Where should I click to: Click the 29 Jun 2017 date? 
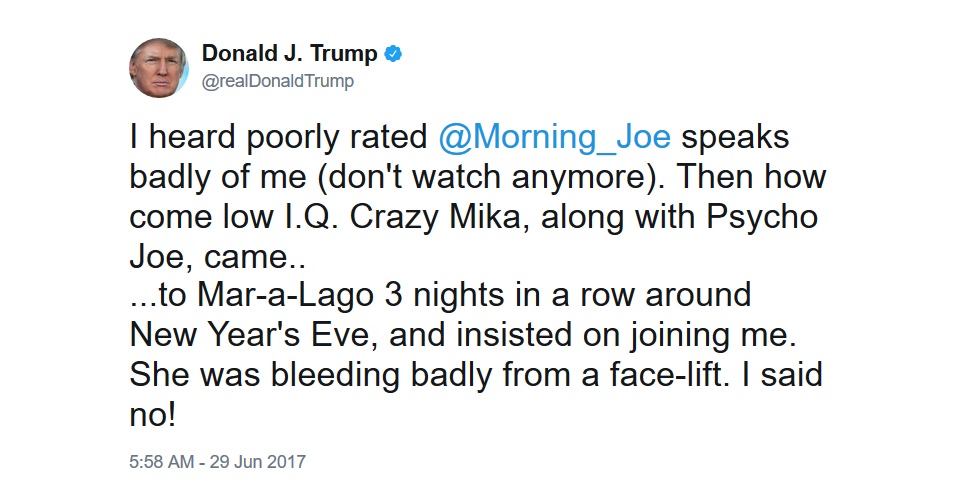258,462
